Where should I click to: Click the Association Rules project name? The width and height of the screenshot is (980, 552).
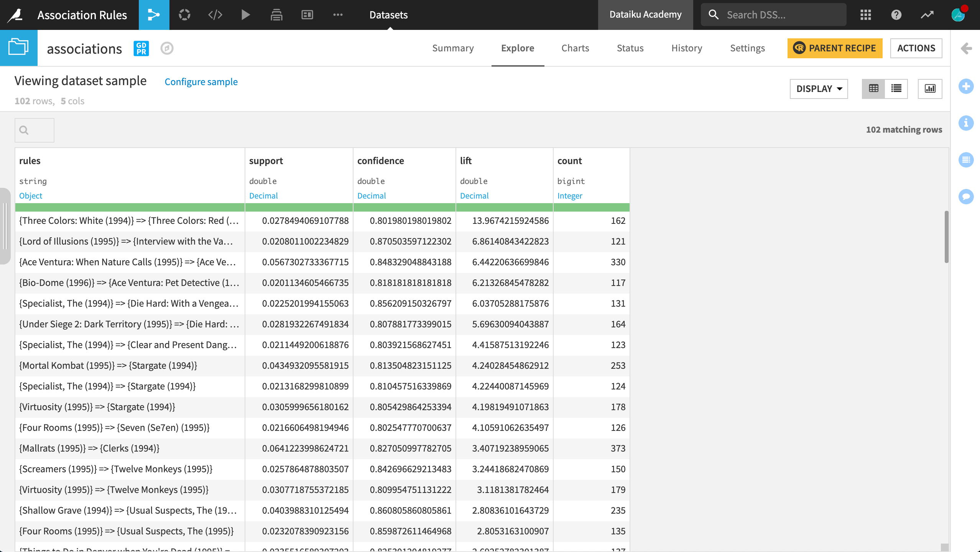click(82, 15)
